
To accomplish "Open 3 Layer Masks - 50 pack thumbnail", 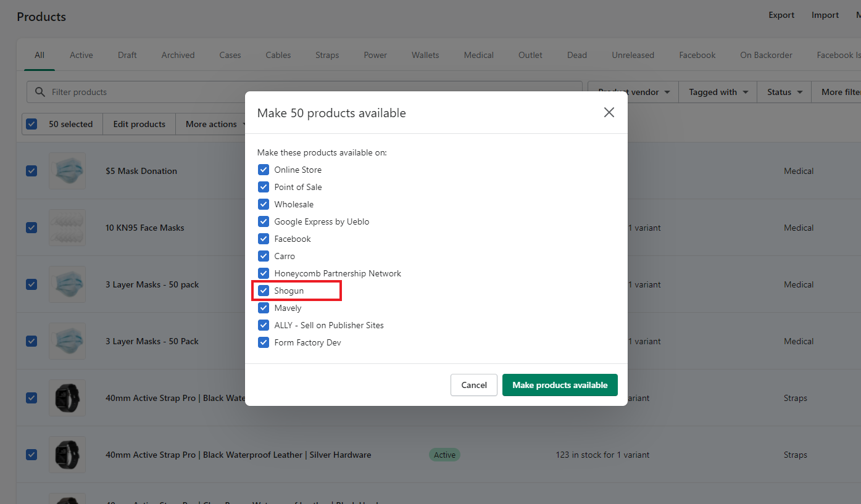I will (67, 284).
